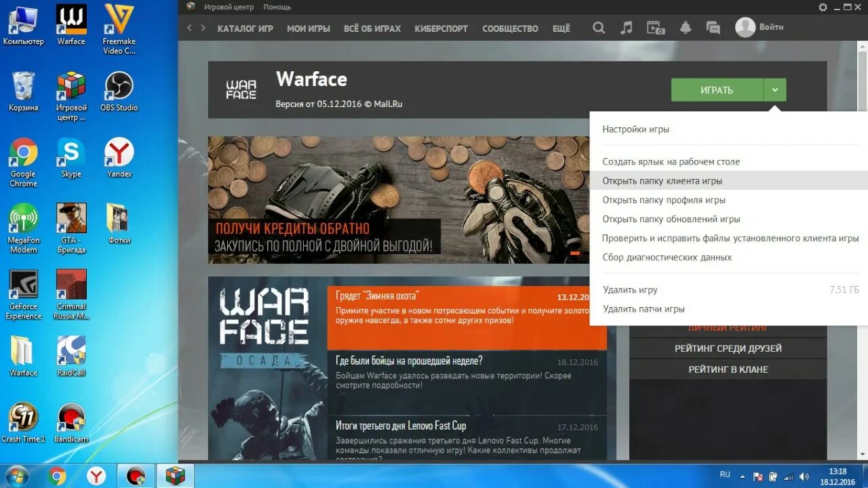Viewport: 868px width, 488px height.
Task: Open the video clips icon
Action: (x=656, y=28)
